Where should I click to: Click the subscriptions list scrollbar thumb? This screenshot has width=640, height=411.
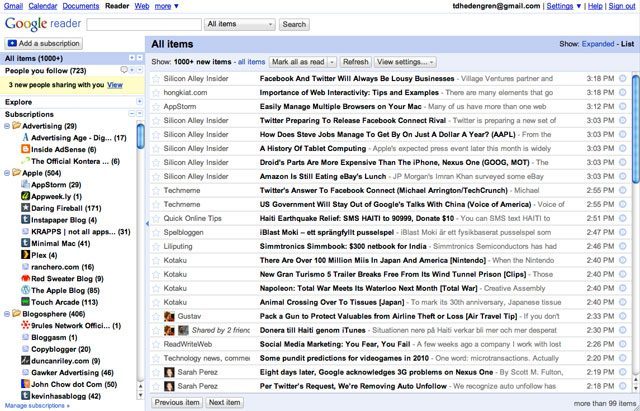(x=140, y=136)
